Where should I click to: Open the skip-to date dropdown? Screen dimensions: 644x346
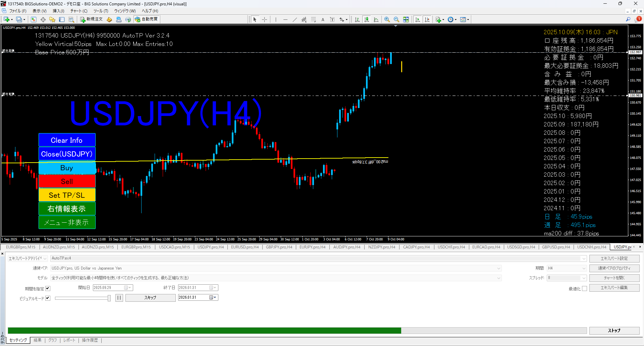[x=198, y=297]
